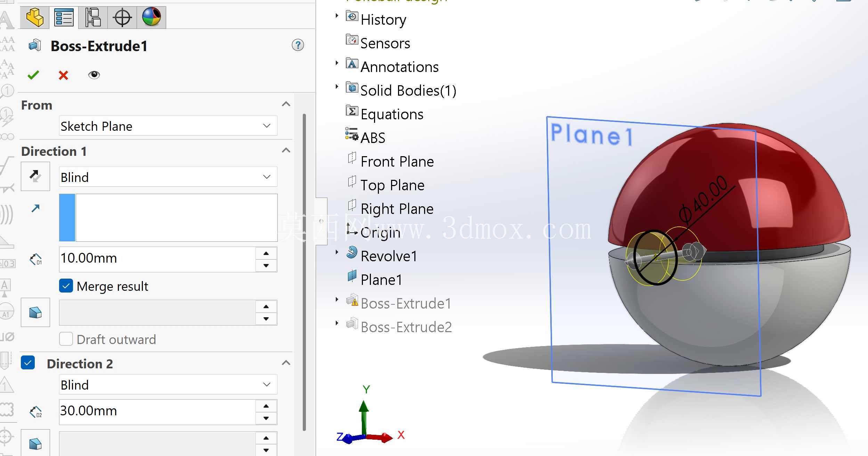The height and width of the screenshot is (456, 868).
Task: Expand the Boss-Extrude2 feature
Action: coord(337,323)
